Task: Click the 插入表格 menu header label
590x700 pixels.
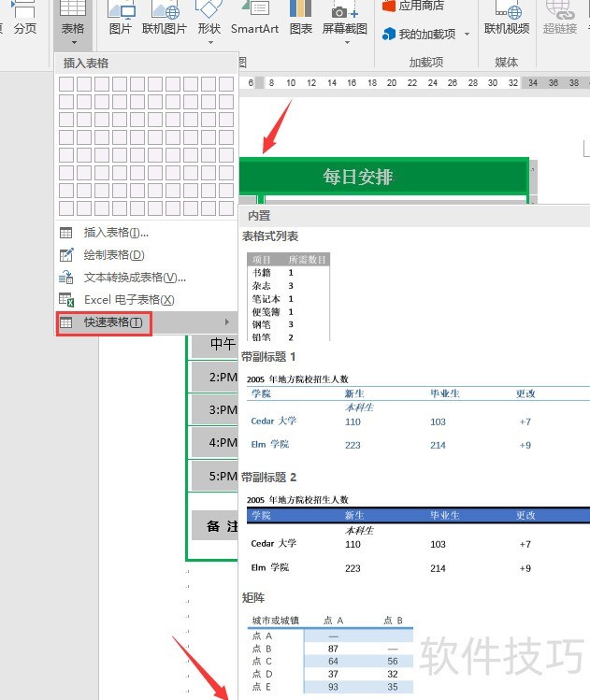Action: pyautogui.click(x=86, y=64)
